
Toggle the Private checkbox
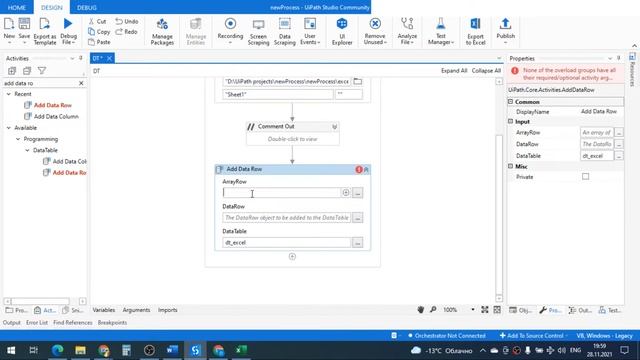pos(585,176)
